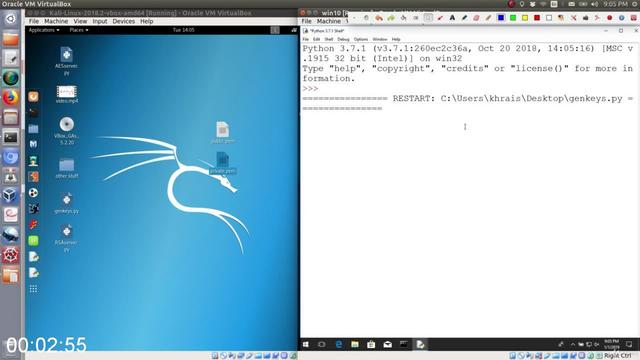Open File menu in Python Shell

[305, 39]
